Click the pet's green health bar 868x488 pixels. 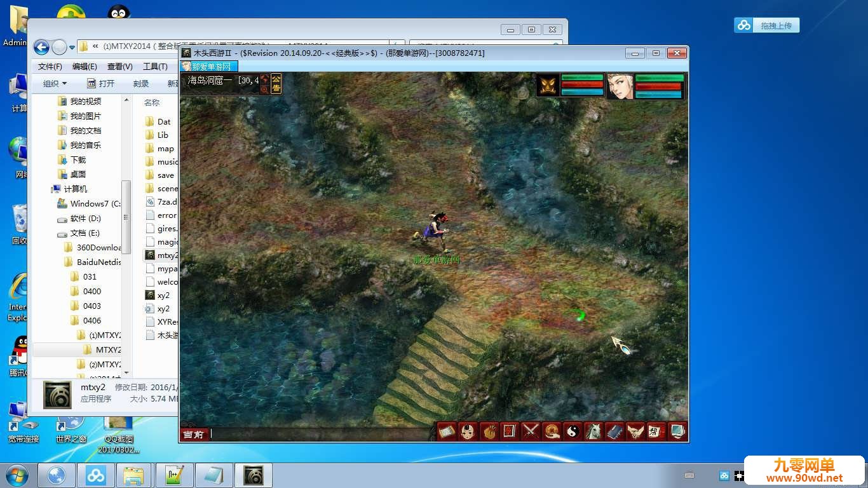[582, 78]
